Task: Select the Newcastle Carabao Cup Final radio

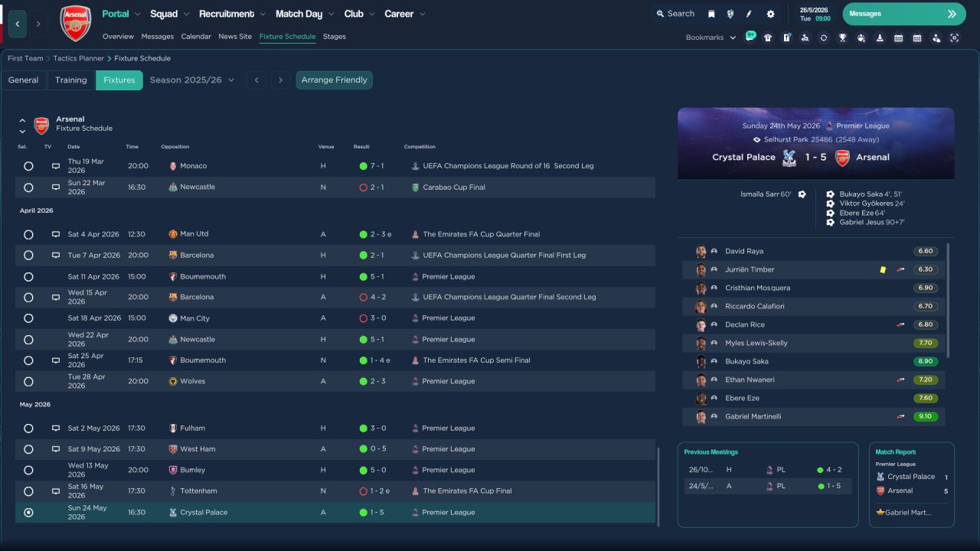Action: tap(28, 187)
